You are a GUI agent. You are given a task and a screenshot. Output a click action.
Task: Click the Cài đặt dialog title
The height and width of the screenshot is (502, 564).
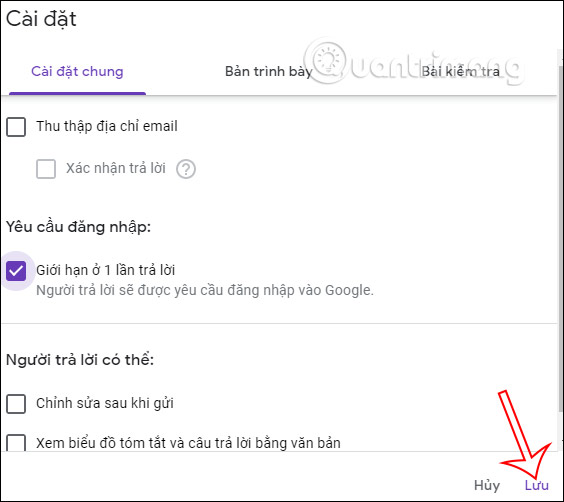coord(41,19)
